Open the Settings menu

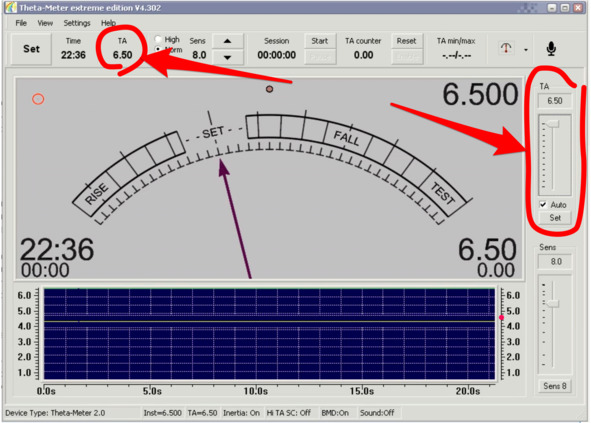pyautogui.click(x=77, y=23)
